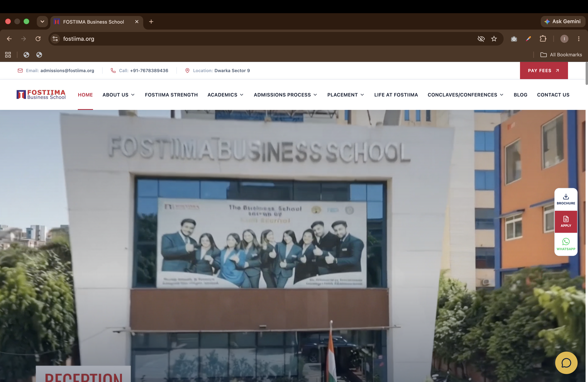Go to the HOME menu item
Screen dimensions: 588x382
pyautogui.click(x=85, y=95)
